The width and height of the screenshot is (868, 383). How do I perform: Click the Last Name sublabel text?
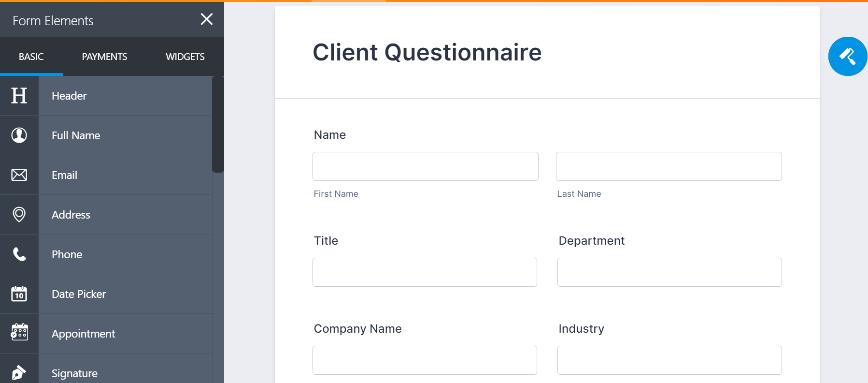(579, 194)
